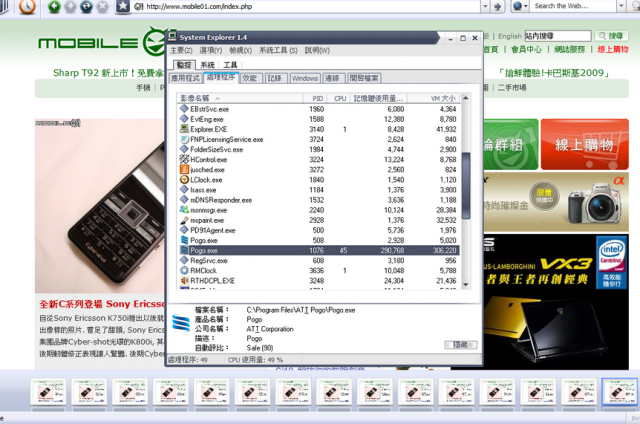Open the 檢視(X) menu
The image size is (640, 424).
pos(240,51)
